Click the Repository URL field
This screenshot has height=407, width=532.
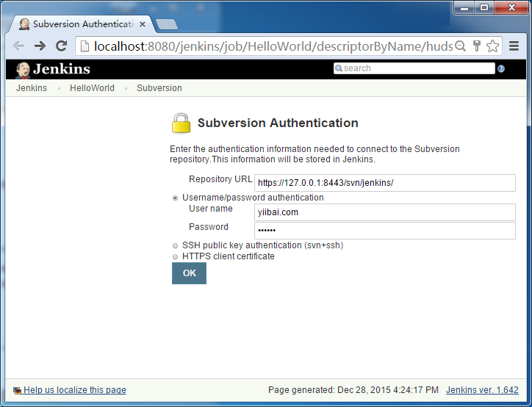click(385, 183)
